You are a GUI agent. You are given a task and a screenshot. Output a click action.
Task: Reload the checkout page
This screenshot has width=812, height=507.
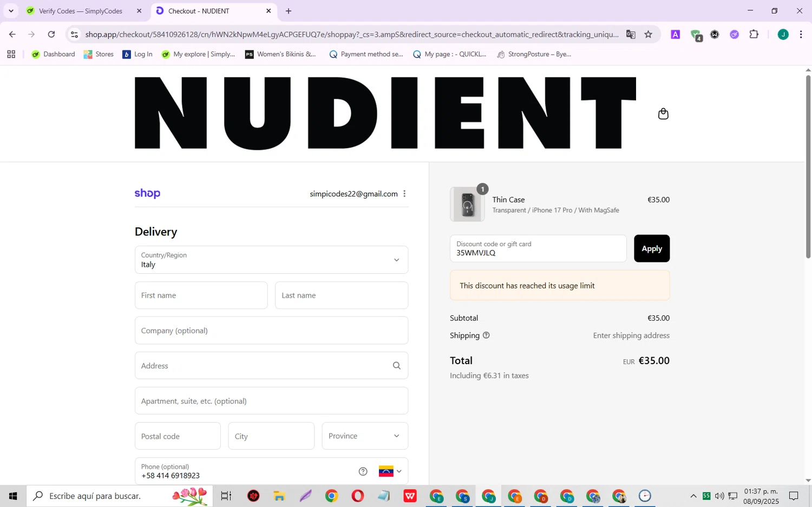51,35
